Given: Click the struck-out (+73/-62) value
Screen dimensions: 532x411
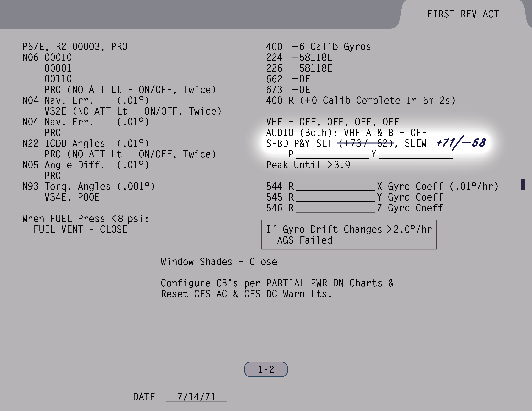Looking at the screenshot, I should pos(366,143).
